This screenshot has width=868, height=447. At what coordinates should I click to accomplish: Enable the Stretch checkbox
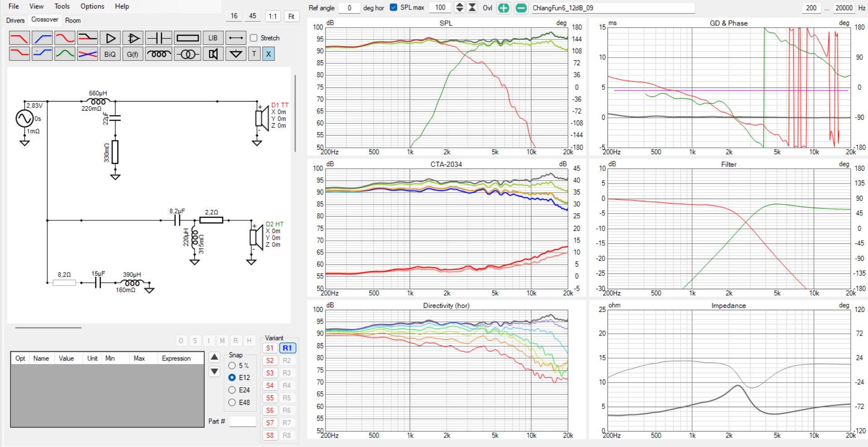tap(254, 38)
